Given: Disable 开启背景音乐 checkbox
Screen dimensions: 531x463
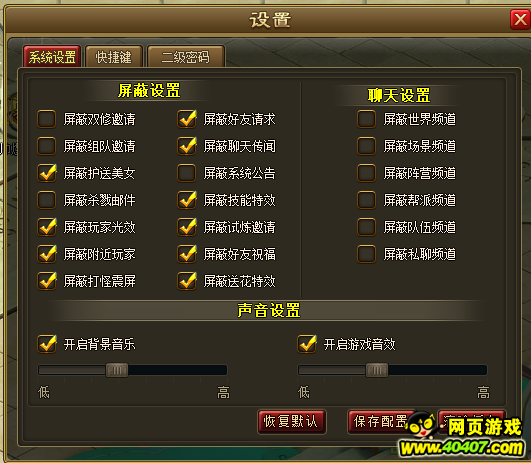Looking at the screenshot, I should pyautogui.click(x=46, y=344).
